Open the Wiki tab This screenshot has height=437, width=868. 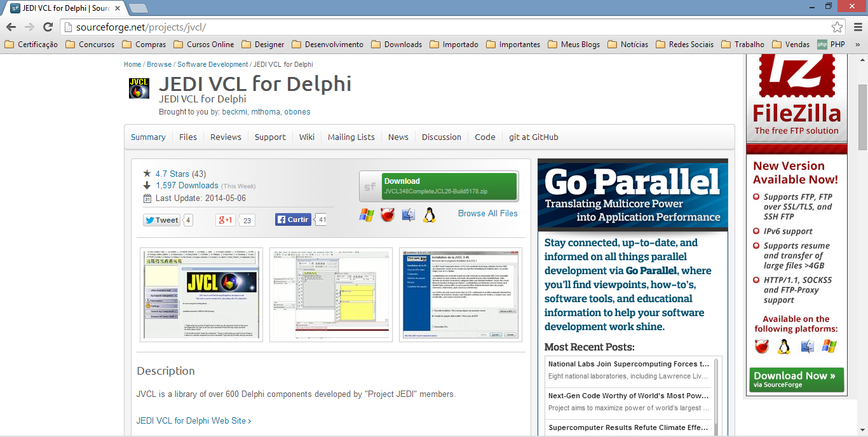(x=307, y=137)
